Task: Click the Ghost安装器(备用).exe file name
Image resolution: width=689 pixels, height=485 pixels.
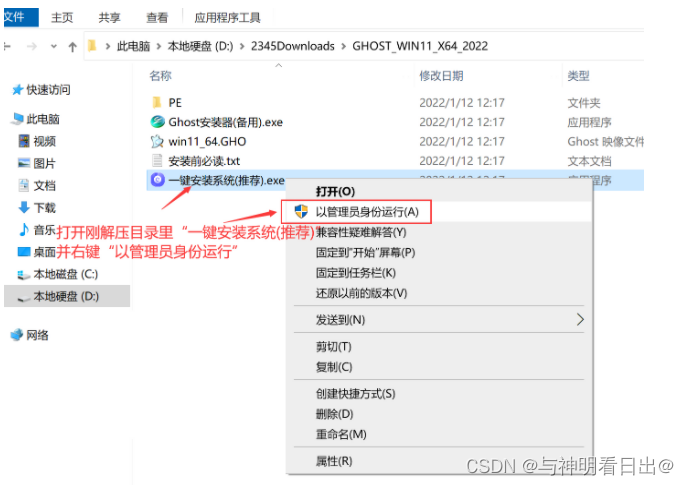Action: click(225, 122)
